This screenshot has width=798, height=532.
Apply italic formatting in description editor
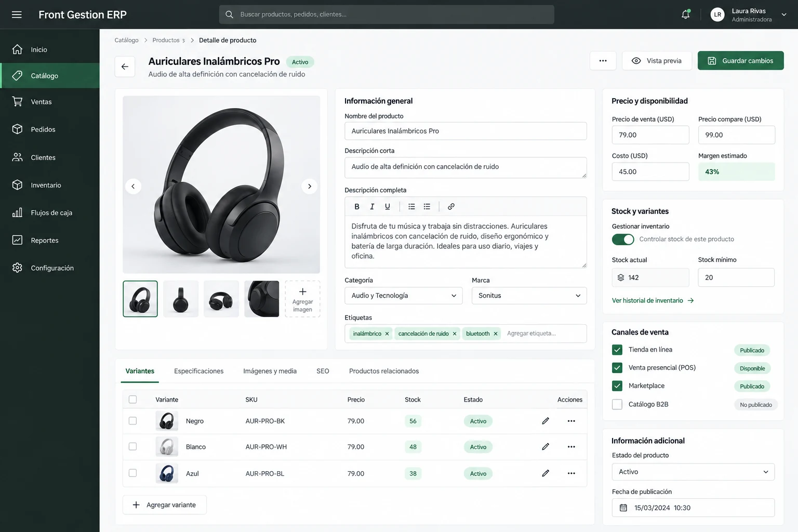click(x=372, y=206)
